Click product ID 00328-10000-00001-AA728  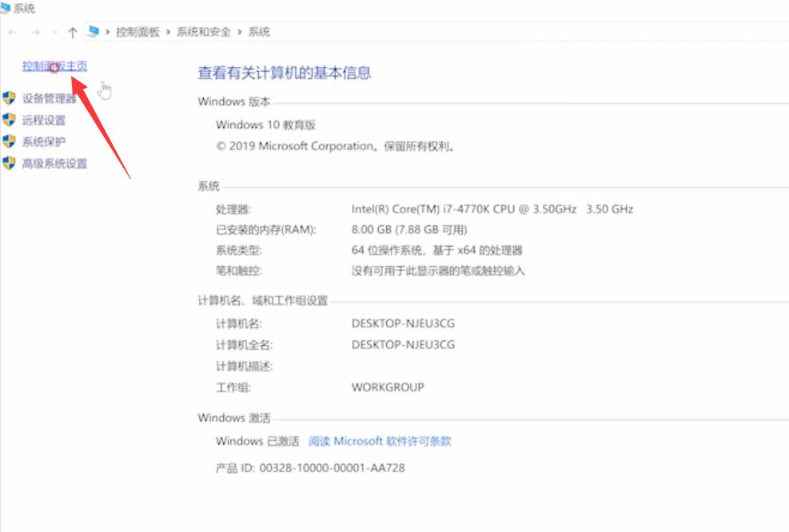pyautogui.click(x=310, y=468)
